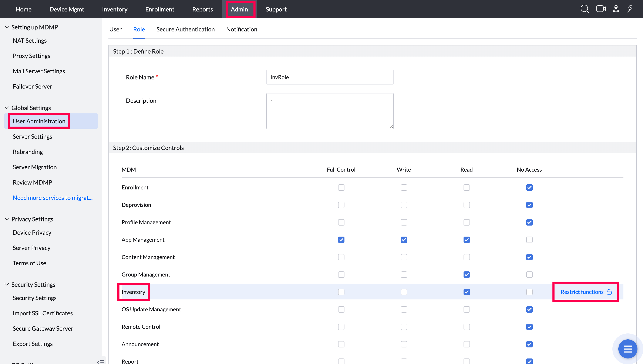643x364 pixels.
Task: Collapse the Global Settings section
Action: click(7, 108)
